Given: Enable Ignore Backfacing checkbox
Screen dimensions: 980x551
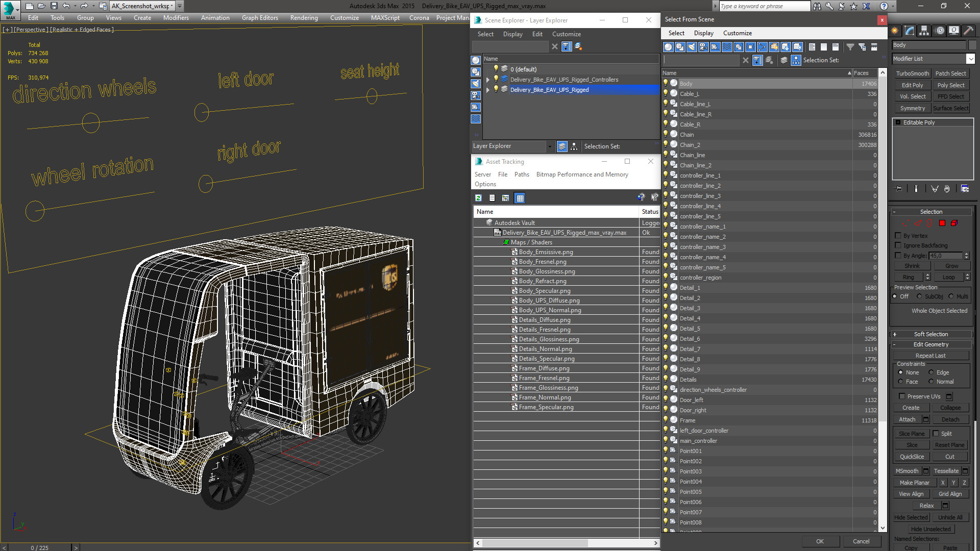Looking at the screenshot, I should [898, 245].
